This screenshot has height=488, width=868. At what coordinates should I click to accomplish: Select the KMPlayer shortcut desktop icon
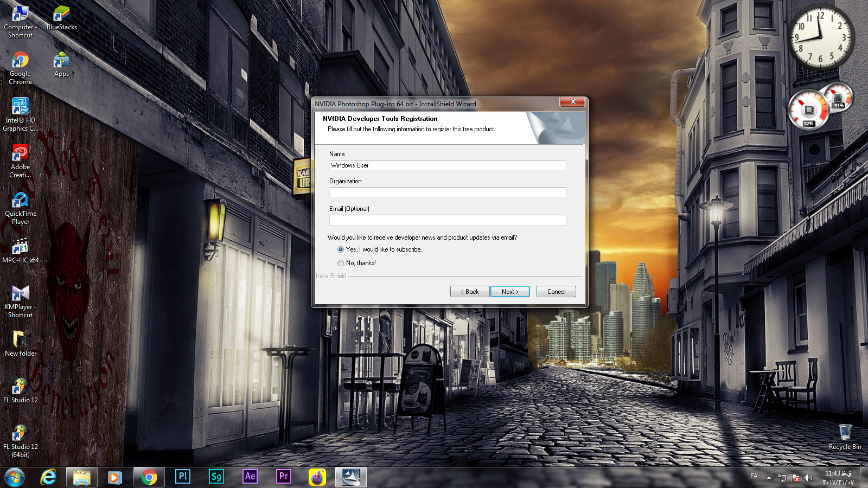tap(20, 301)
